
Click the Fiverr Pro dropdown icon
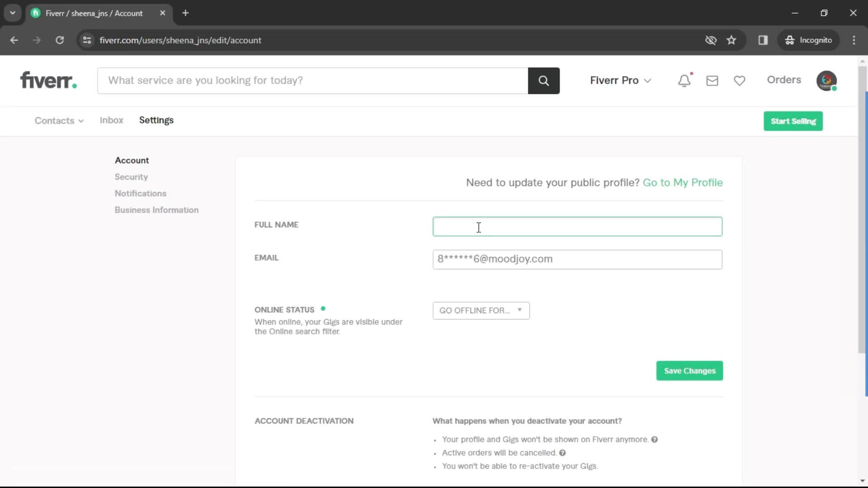point(648,80)
